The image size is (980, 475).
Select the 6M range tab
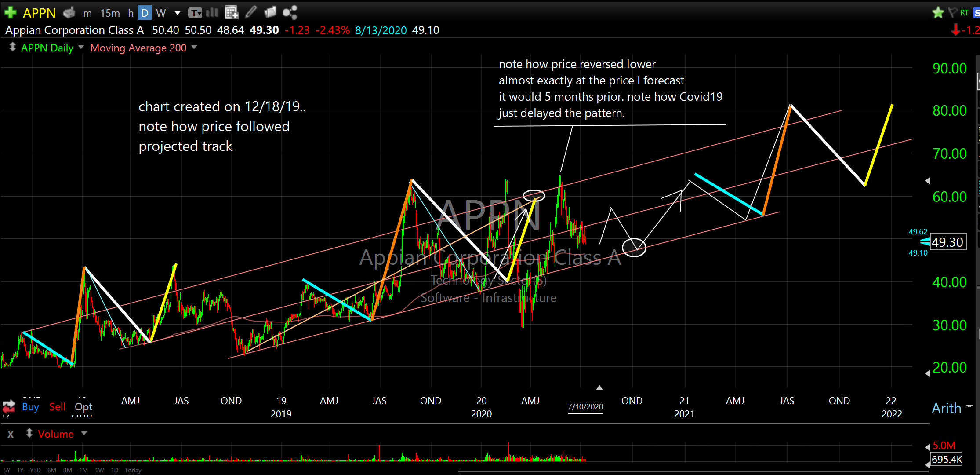click(x=51, y=470)
